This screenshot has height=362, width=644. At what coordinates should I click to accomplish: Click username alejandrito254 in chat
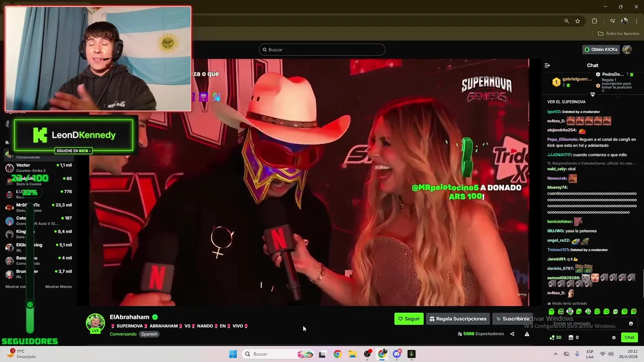[x=561, y=130]
